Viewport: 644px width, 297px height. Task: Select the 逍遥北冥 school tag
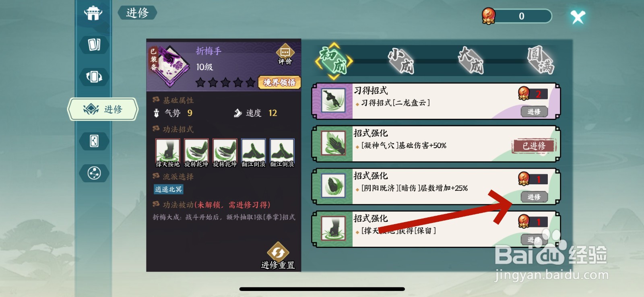(169, 189)
